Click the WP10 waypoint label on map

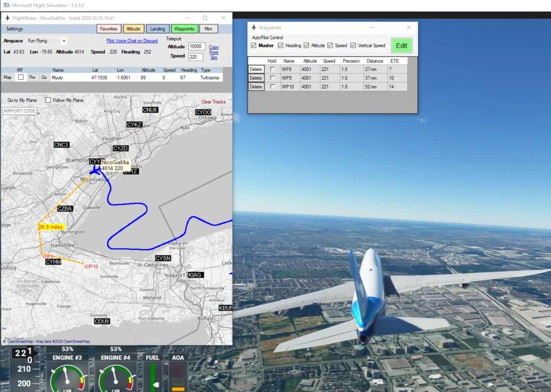[91, 267]
